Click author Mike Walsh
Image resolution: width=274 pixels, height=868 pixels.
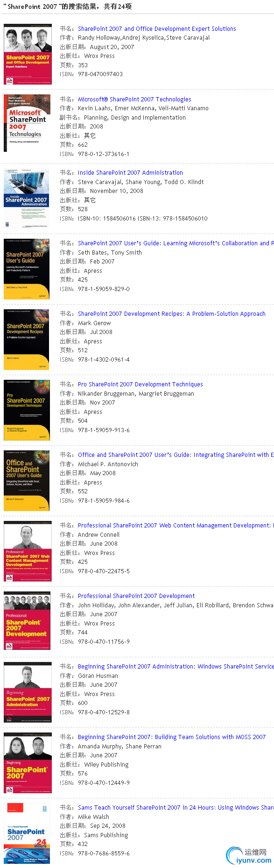coord(93,817)
